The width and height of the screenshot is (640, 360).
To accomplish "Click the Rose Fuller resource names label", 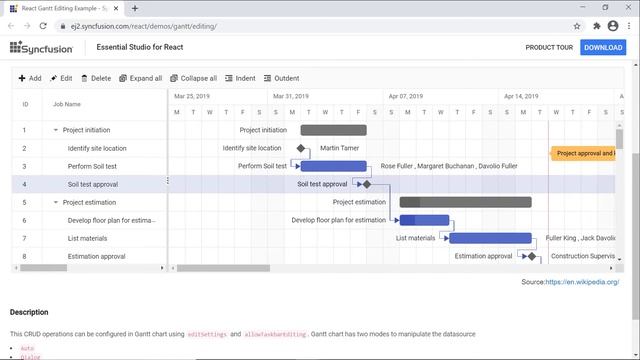I will [x=449, y=166].
